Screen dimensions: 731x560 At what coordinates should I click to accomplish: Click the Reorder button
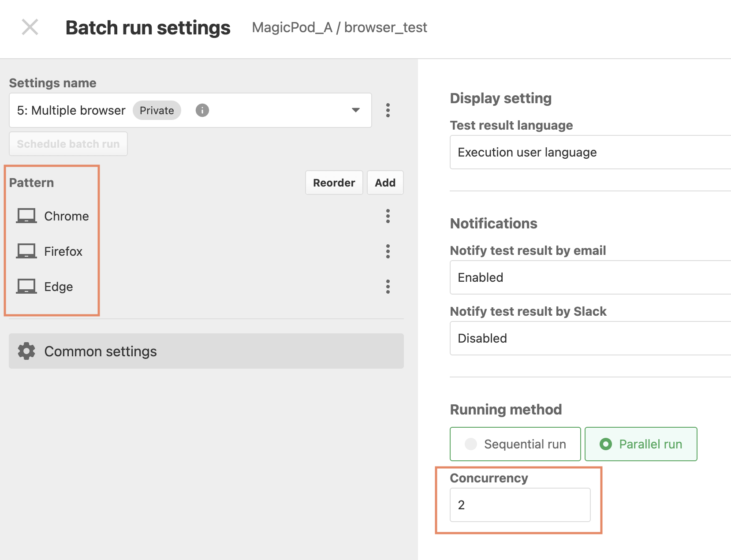coord(334,183)
